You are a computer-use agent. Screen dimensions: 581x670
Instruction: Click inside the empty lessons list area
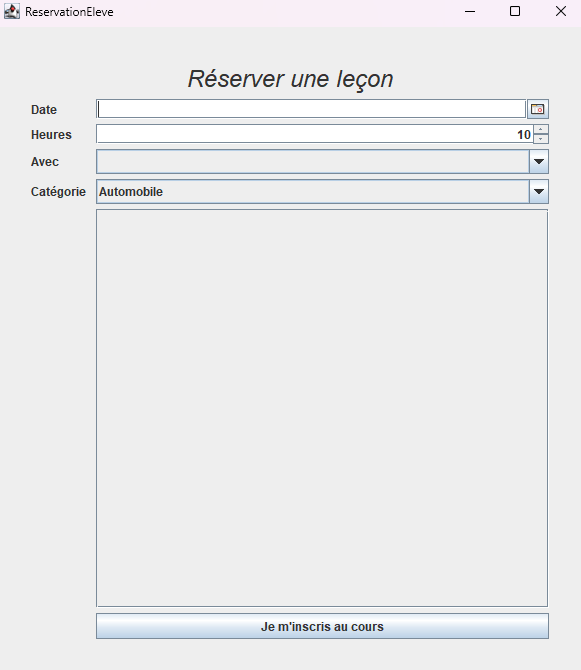coord(322,408)
